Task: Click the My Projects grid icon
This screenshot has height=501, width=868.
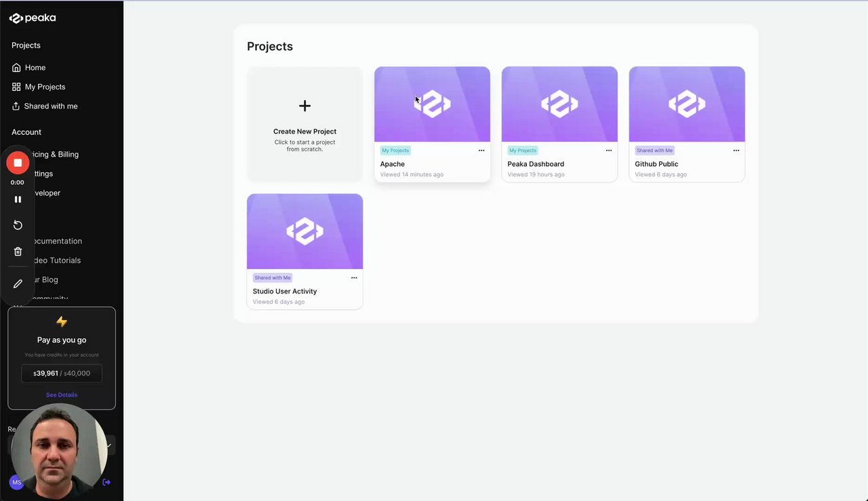Action: click(16, 87)
